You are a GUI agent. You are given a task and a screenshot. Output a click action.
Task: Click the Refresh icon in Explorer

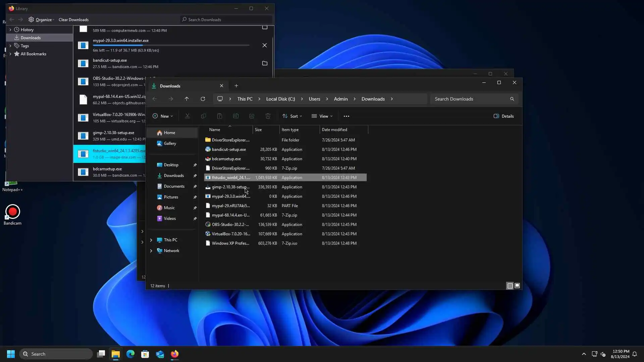click(x=203, y=99)
